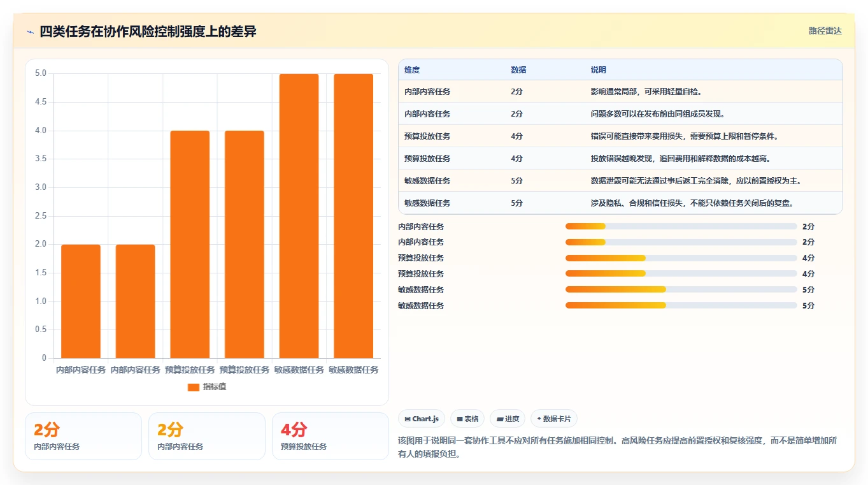Click the Chart.js tag chip
This screenshot has height=485, width=868.
click(422, 419)
